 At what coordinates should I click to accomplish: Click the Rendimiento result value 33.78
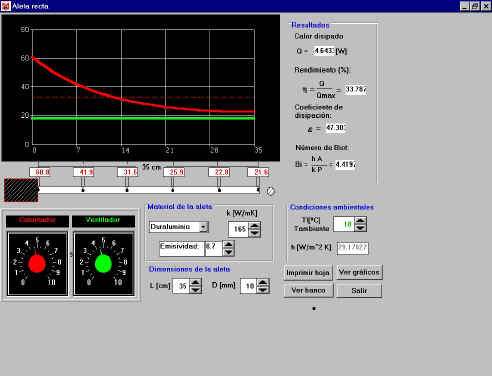(x=356, y=89)
